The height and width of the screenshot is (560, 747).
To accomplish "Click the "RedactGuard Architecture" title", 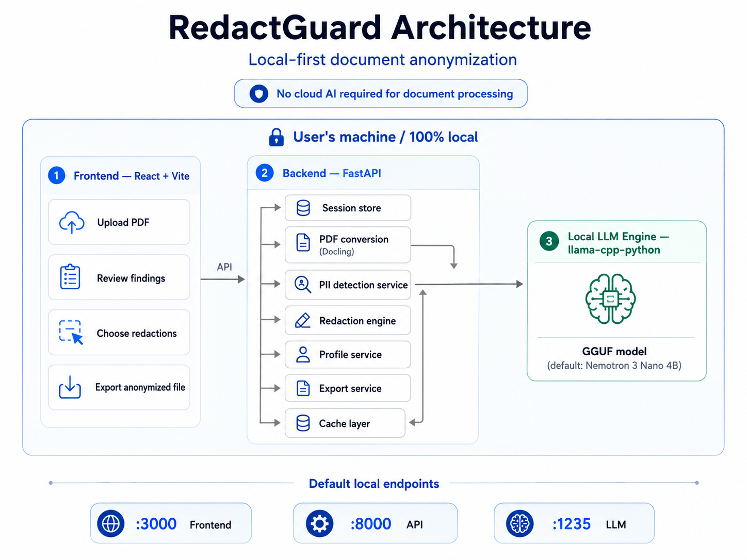I will point(380,27).
